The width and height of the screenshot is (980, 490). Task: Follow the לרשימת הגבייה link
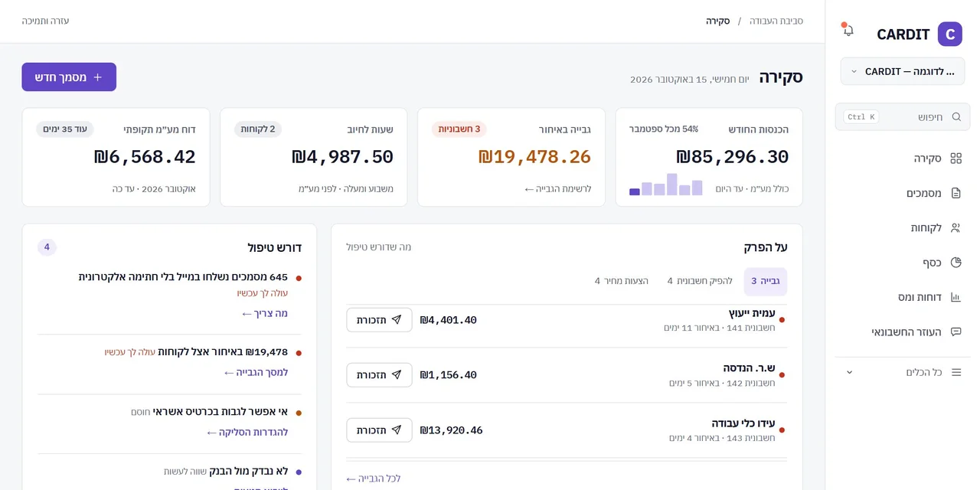click(558, 188)
